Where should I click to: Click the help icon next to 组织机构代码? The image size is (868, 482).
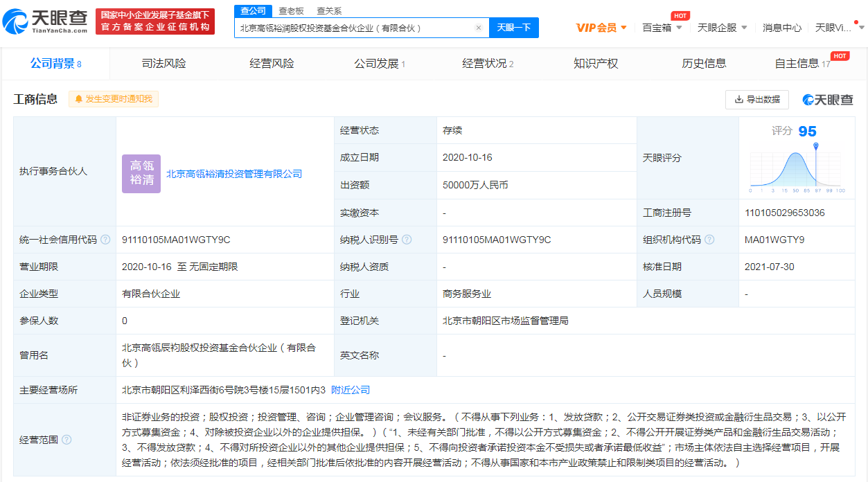(x=709, y=240)
